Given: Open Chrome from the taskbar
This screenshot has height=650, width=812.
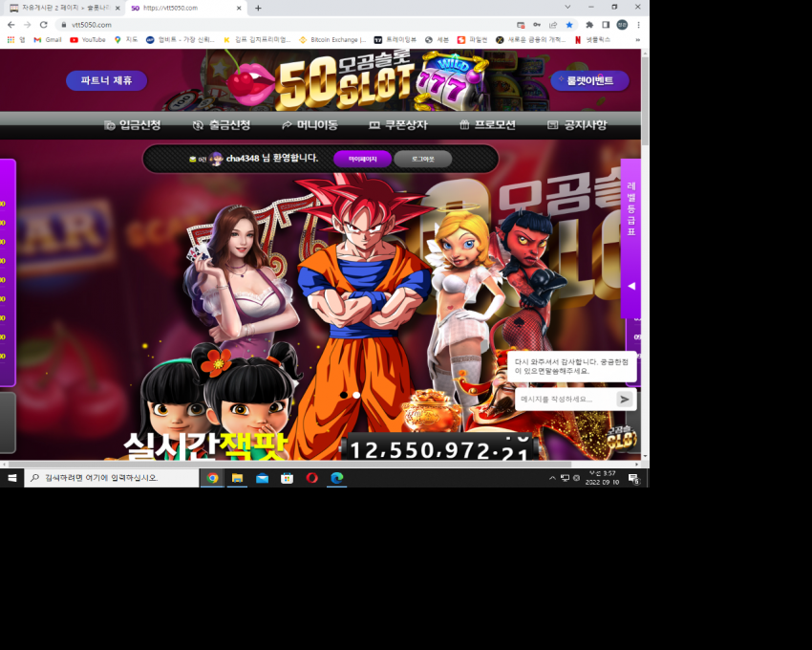Looking at the screenshot, I should [212, 478].
